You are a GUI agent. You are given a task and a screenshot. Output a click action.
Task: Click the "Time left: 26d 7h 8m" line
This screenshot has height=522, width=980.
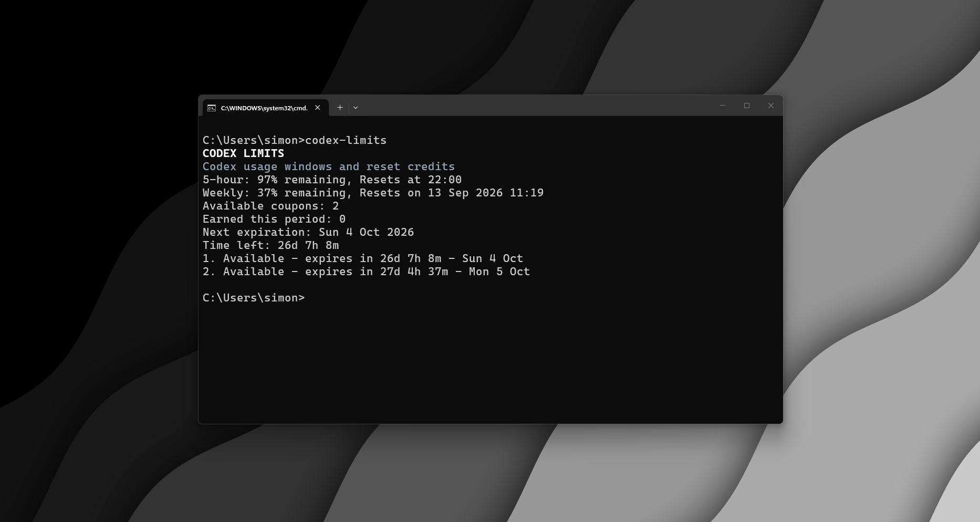(271, 245)
